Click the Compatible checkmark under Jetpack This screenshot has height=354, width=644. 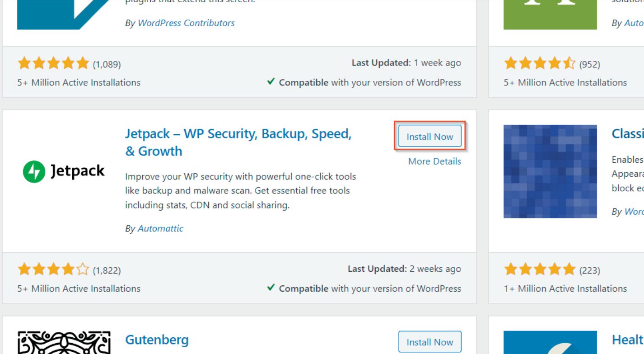pos(271,288)
